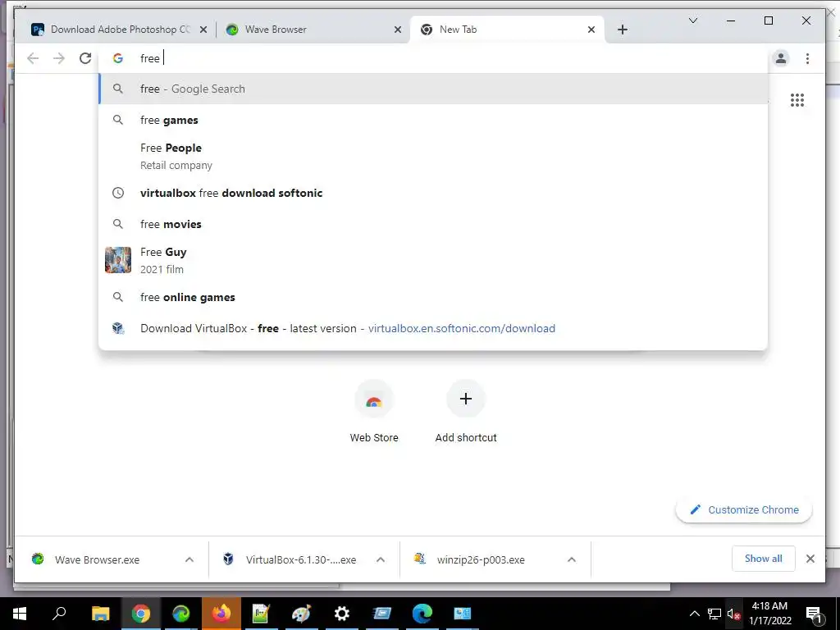
Task: Open the green notepad taskbar icon
Action: (x=261, y=614)
